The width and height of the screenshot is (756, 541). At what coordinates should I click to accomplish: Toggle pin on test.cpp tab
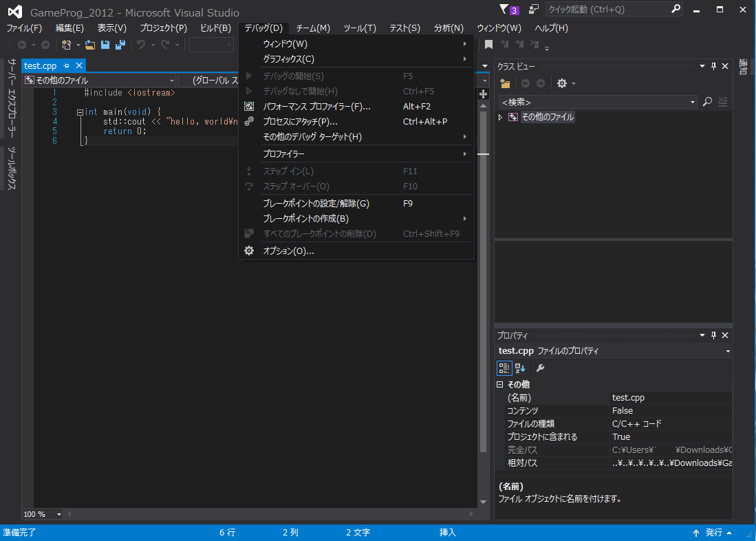[67, 65]
